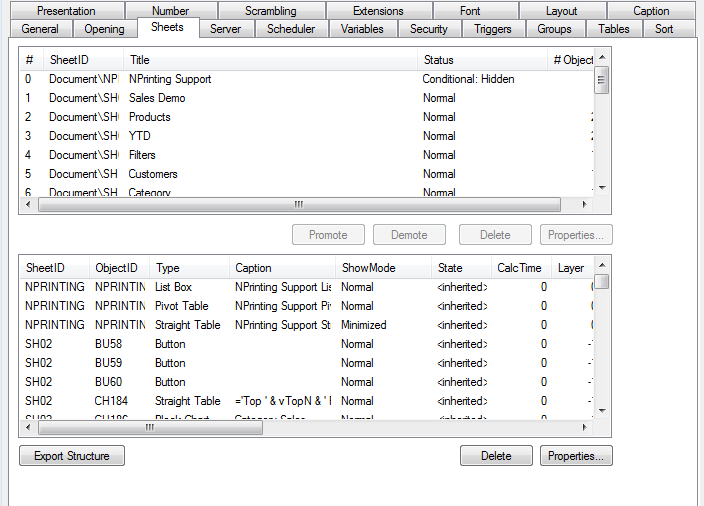Image resolution: width=704 pixels, height=506 pixels.
Task: Click down arrow of sheets list scrollbar
Action: 603,188
